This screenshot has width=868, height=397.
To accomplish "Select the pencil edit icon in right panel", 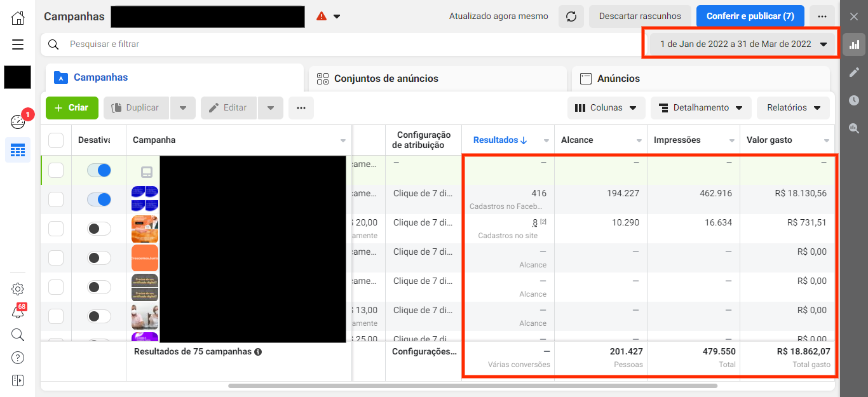I will point(854,72).
